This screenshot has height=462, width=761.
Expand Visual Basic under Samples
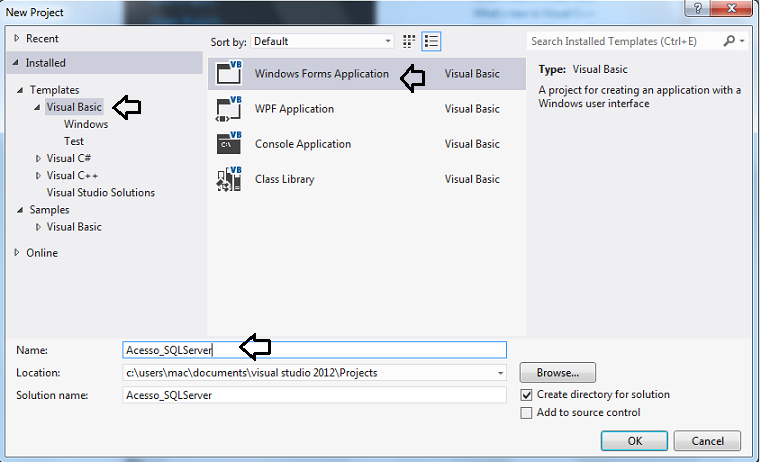38,227
